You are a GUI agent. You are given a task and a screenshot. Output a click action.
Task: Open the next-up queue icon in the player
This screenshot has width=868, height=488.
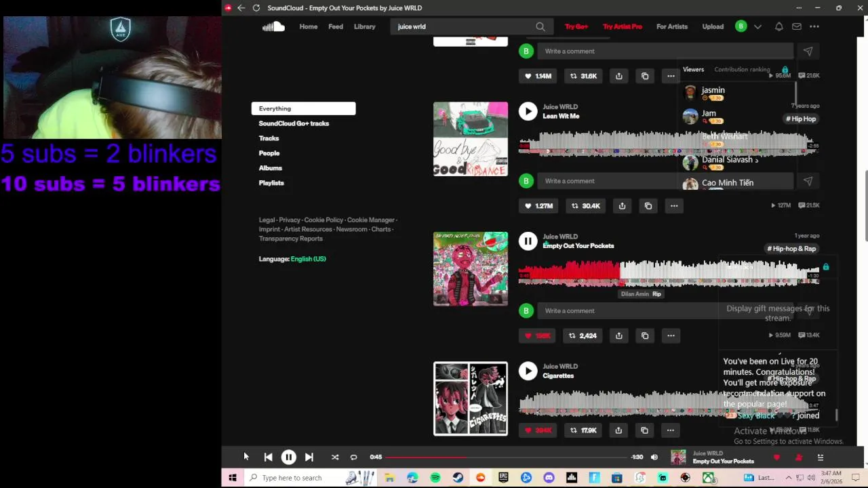point(820,457)
